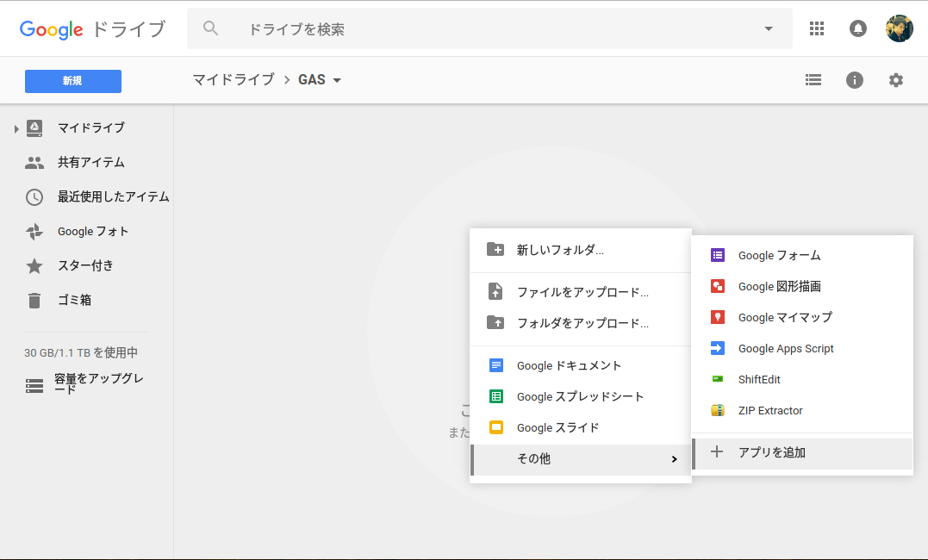Click the recent items clock icon

(x=34, y=197)
